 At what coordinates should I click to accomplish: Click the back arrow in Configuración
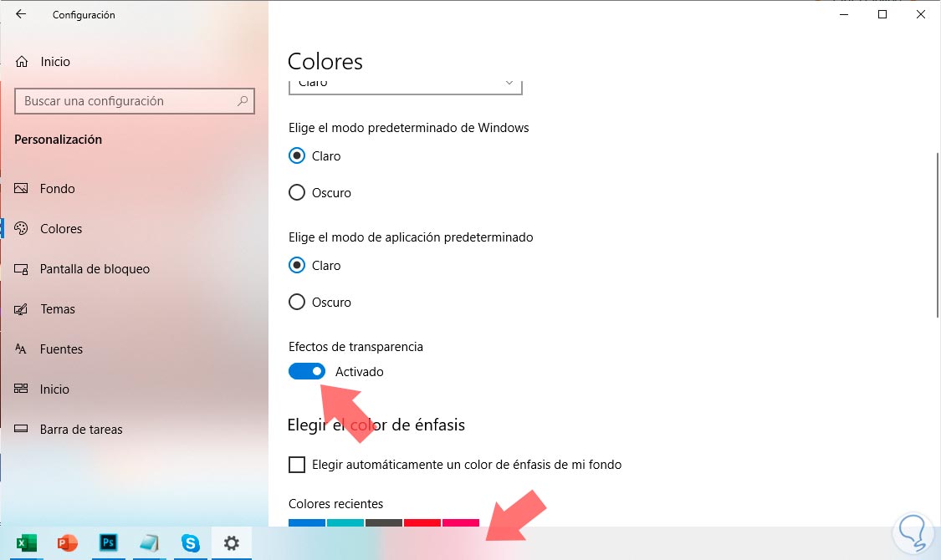tap(21, 13)
